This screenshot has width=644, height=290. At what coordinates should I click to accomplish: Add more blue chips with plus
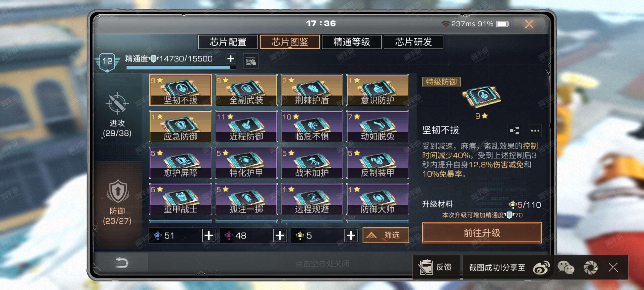(x=209, y=235)
